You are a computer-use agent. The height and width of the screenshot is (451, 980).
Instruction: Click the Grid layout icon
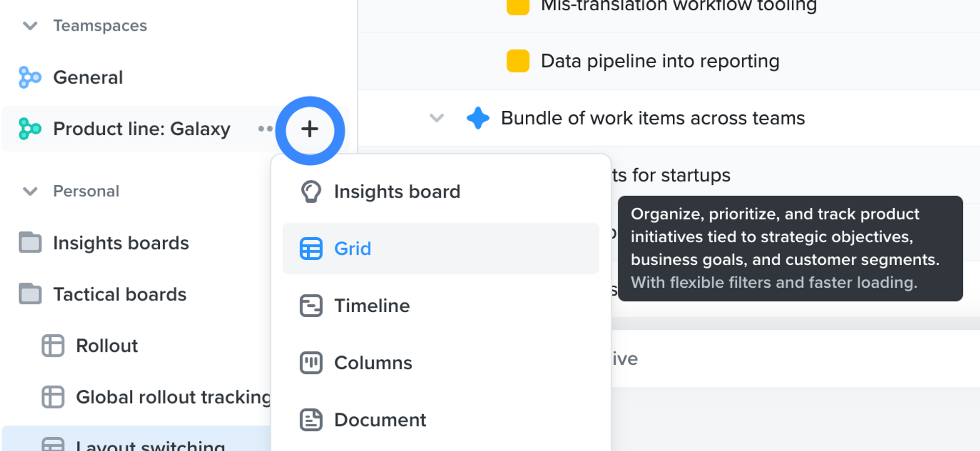[x=310, y=249]
